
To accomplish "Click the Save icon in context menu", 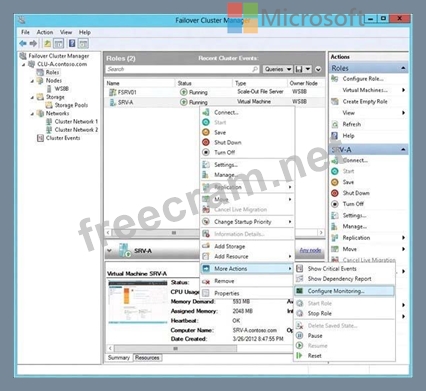I will [206, 132].
